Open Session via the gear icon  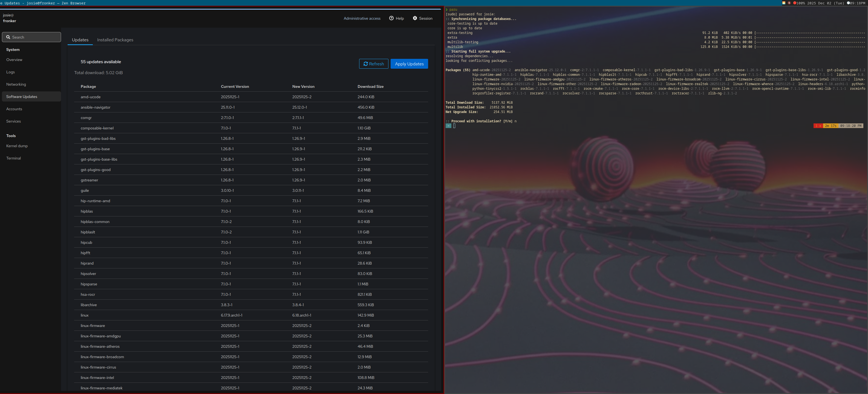pos(415,18)
